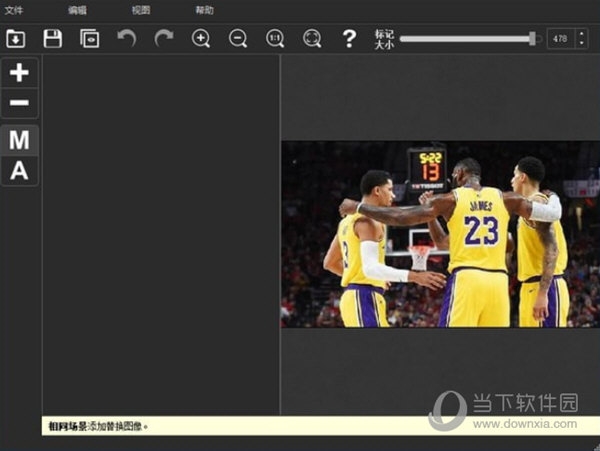This screenshot has height=451, width=600.
Task: Increase marker size with up stepper arrow
Action: (582, 34)
